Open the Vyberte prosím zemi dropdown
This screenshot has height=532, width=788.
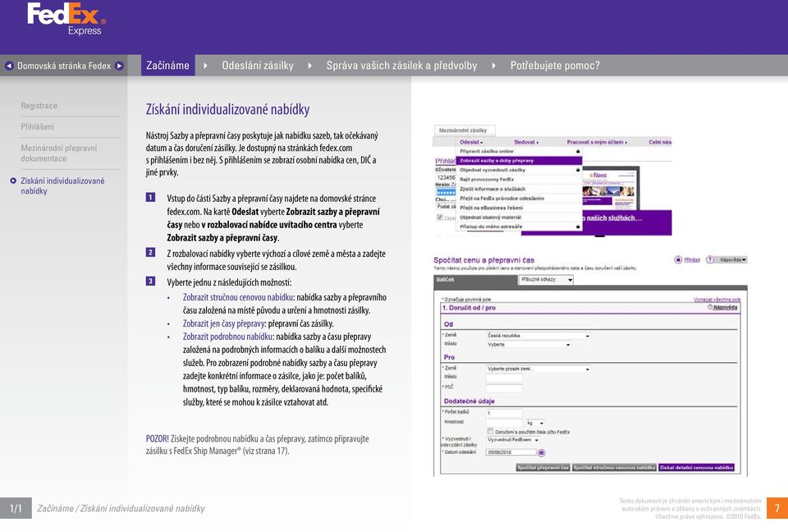point(538,369)
